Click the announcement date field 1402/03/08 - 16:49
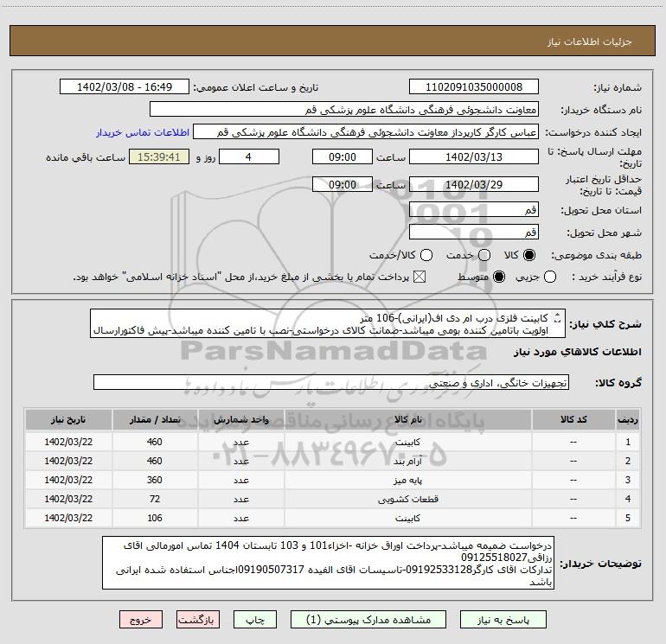The image size is (666, 644). (x=125, y=87)
